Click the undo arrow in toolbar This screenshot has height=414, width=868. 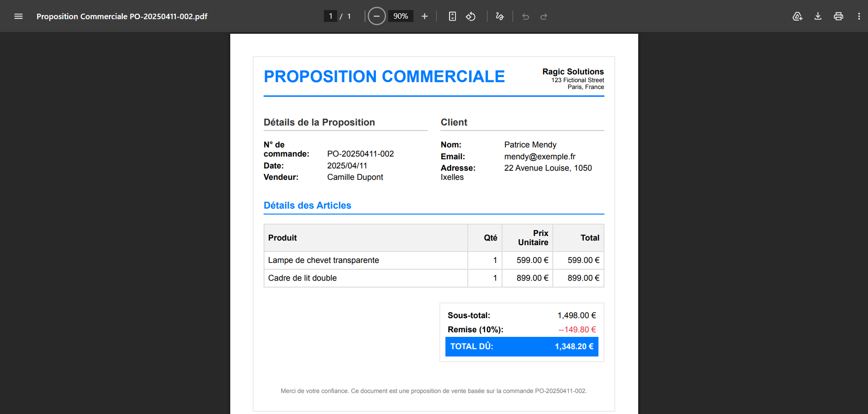tap(525, 16)
